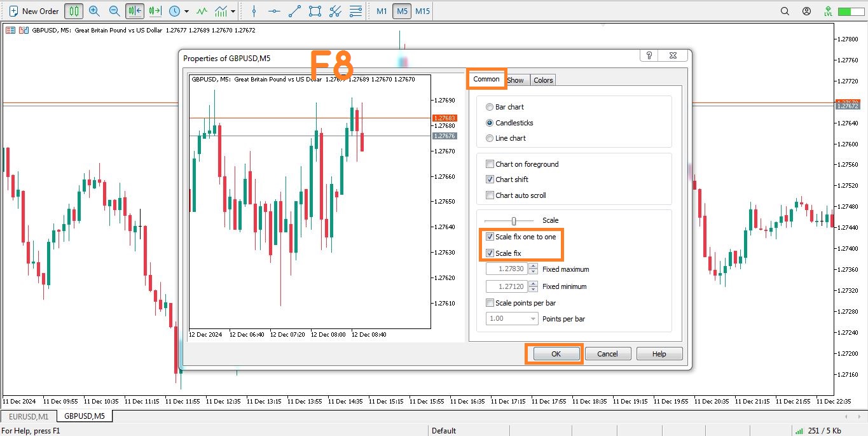Viewport: 868px width, 436px height.
Task: Click the user account icon
Action: (x=806, y=11)
